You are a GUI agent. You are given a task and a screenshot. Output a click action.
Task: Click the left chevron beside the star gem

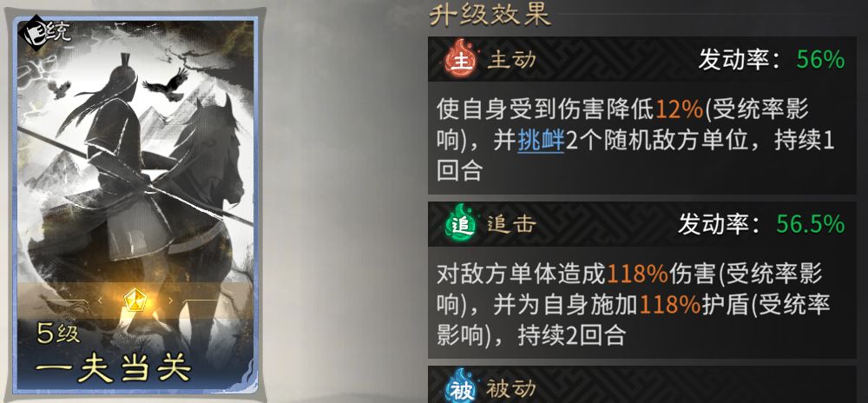pyautogui.click(x=101, y=300)
